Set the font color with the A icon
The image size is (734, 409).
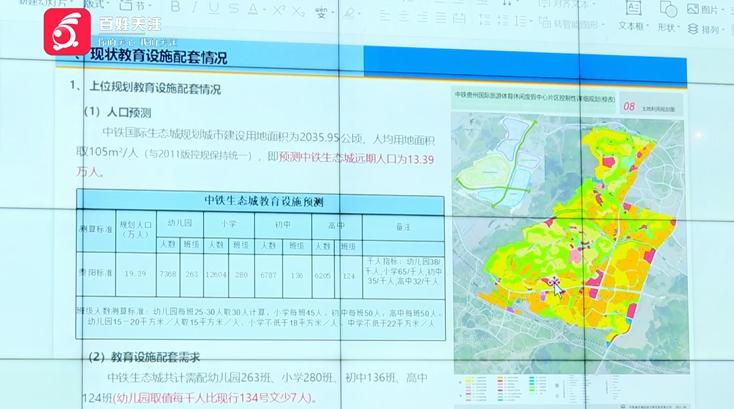click(x=253, y=8)
